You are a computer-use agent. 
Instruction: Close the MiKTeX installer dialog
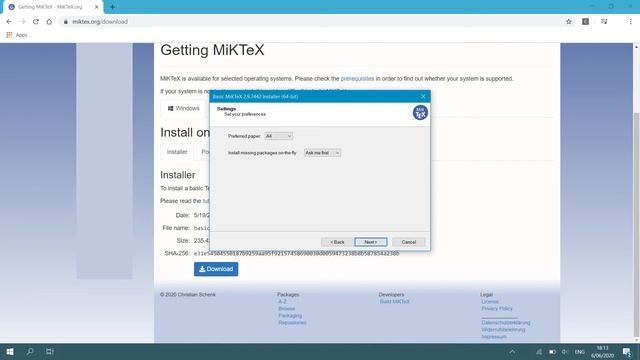pos(423,96)
